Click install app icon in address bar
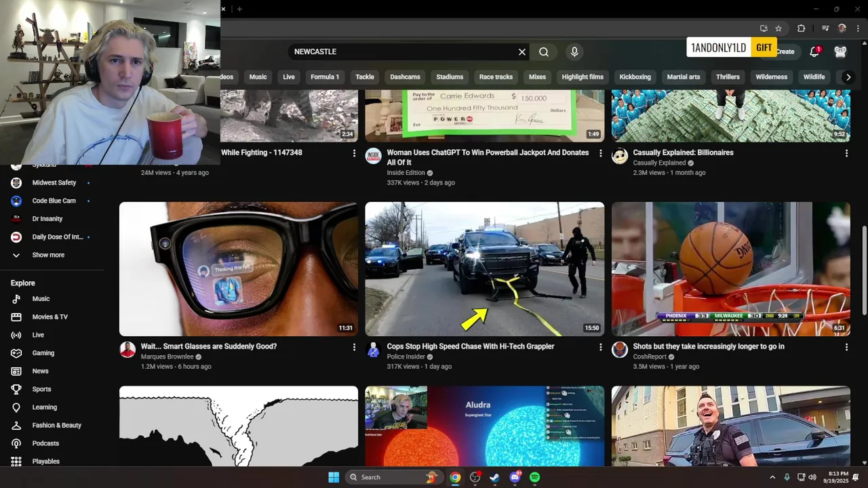This screenshot has width=868, height=488. tap(764, 28)
